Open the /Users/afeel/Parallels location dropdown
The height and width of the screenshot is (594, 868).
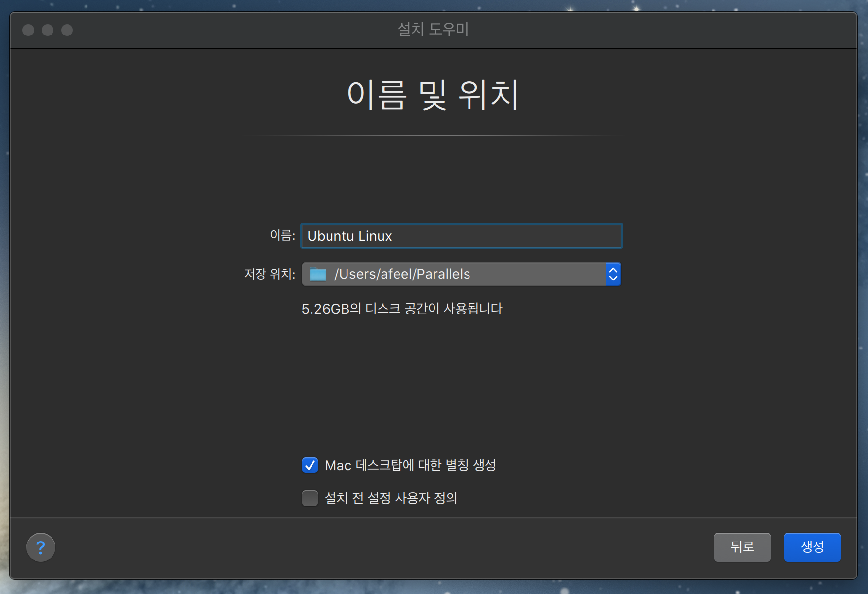461,274
